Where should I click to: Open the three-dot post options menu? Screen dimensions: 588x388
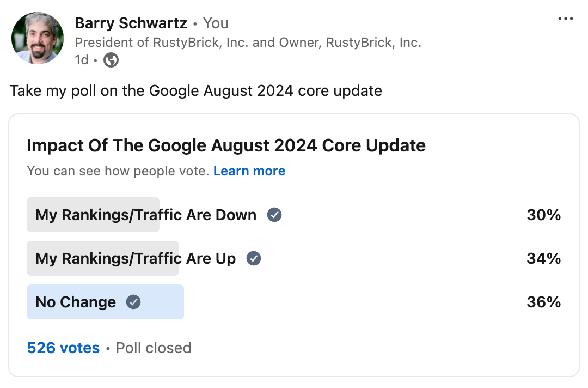pyautogui.click(x=566, y=19)
